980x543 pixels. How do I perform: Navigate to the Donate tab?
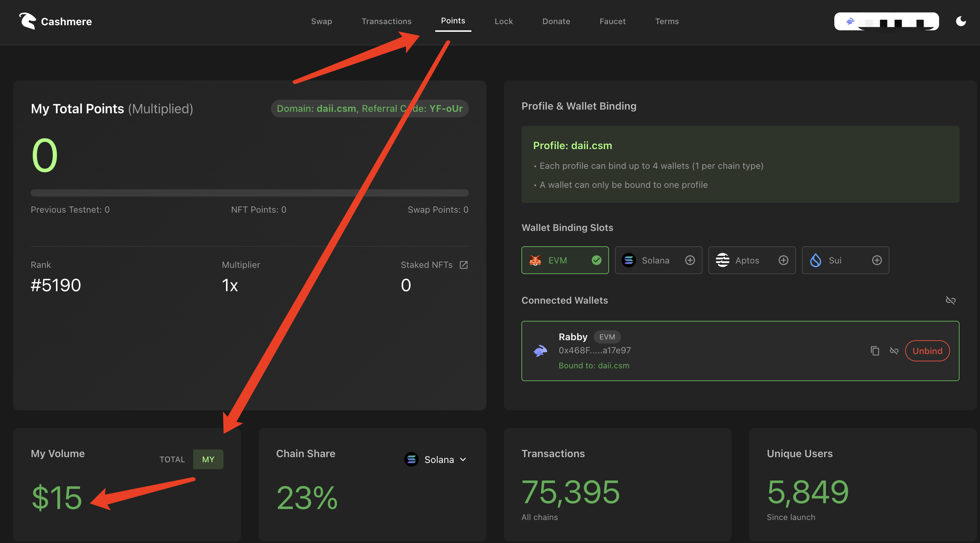tap(556, 21)
